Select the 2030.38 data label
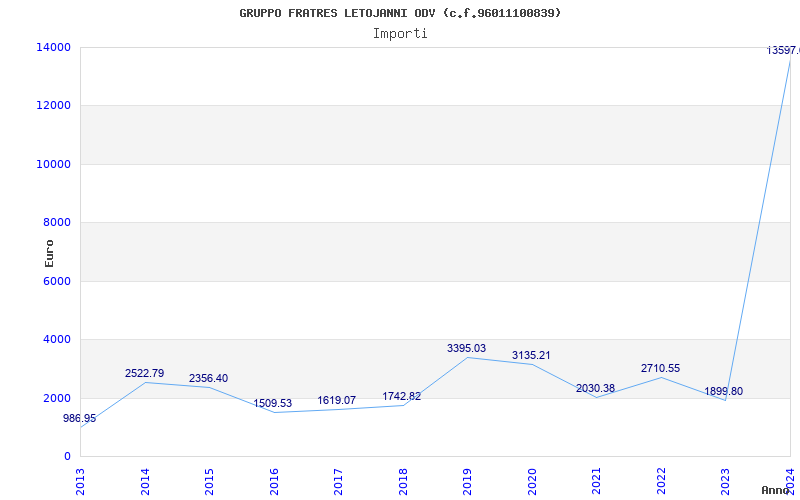This screenshot has width=800, height=500. pyautogui.click(x=595, y=389)
